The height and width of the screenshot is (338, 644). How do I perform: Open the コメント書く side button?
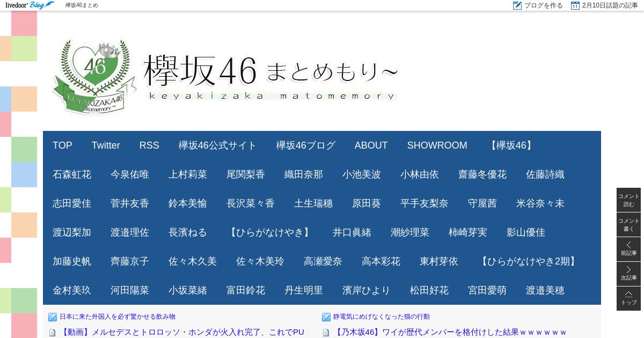628,225
